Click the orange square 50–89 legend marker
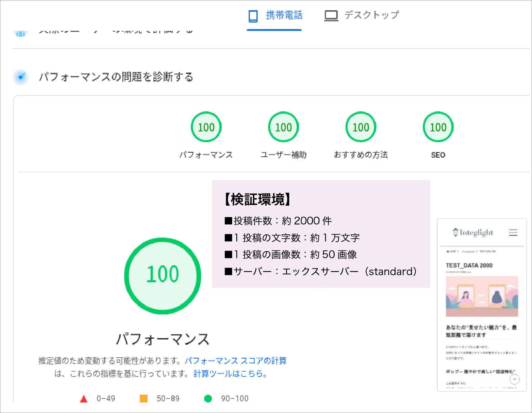 pyautogui.click(x=144, y=398)
